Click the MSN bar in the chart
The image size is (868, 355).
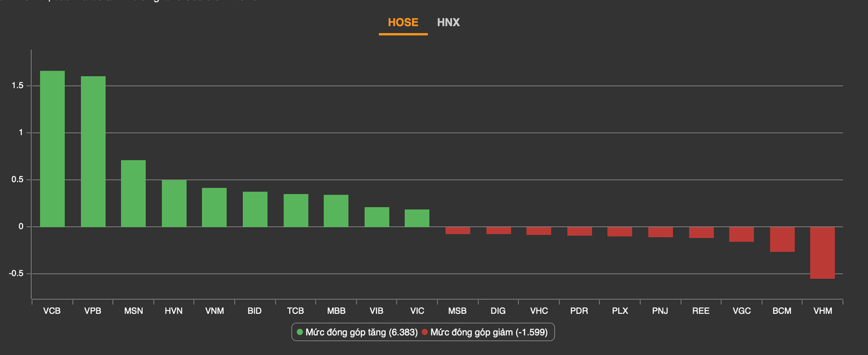pos(133,193)
